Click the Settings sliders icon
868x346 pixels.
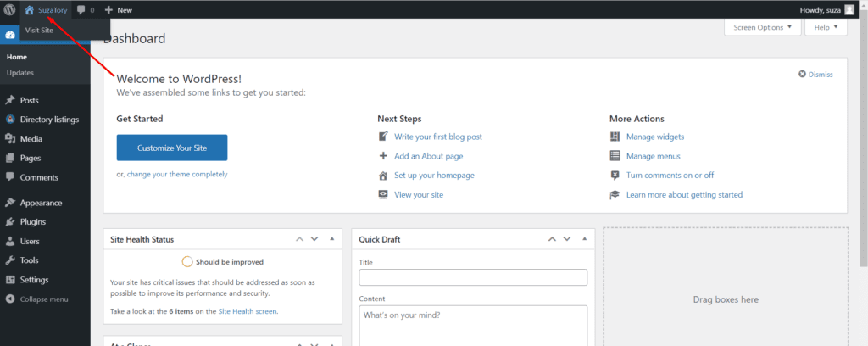pyautogui.click(x=10, y=280)
